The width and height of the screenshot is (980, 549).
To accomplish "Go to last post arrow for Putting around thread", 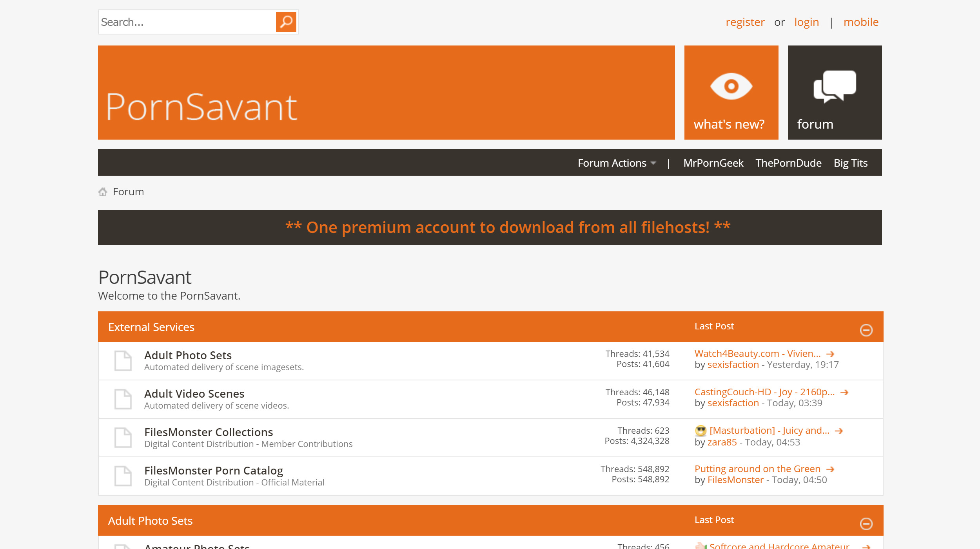I will 830,469.
